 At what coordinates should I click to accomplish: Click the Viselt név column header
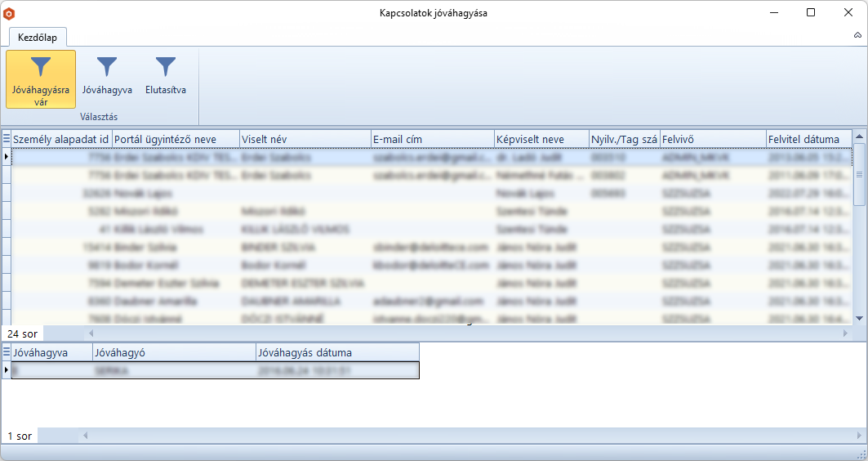click(305, 139)
